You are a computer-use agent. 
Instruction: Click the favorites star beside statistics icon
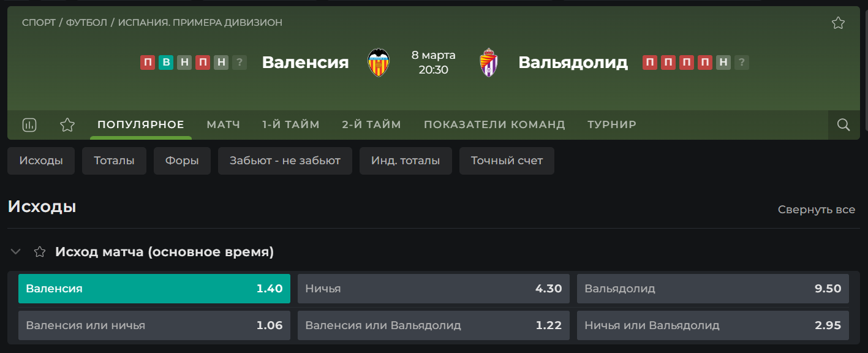coord(67,125)
